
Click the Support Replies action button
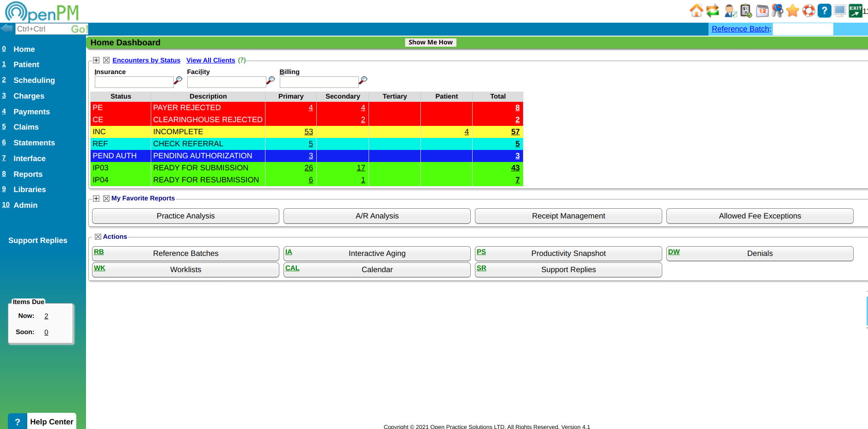[x=568, y=269]
